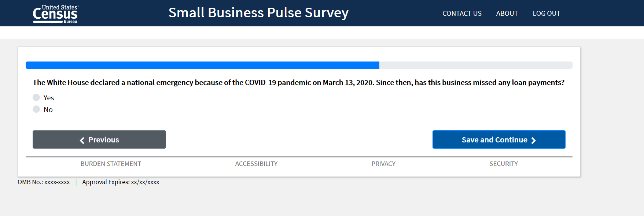Select the No radio button
Viewport: 644px width, 216px height.
(x=36, y=109)
